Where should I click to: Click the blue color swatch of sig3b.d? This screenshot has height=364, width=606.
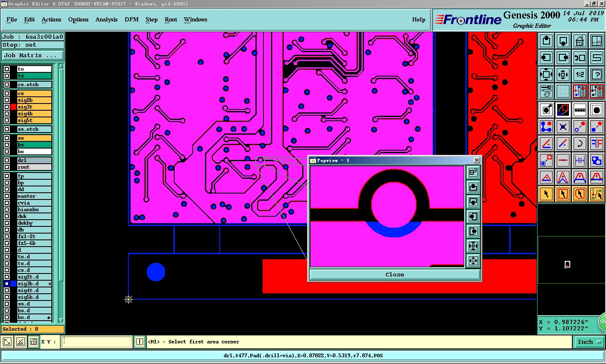point(13,284)
